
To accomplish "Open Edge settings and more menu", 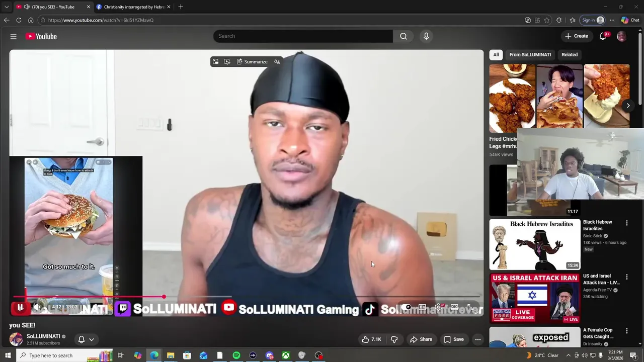I will coord(612,20).
